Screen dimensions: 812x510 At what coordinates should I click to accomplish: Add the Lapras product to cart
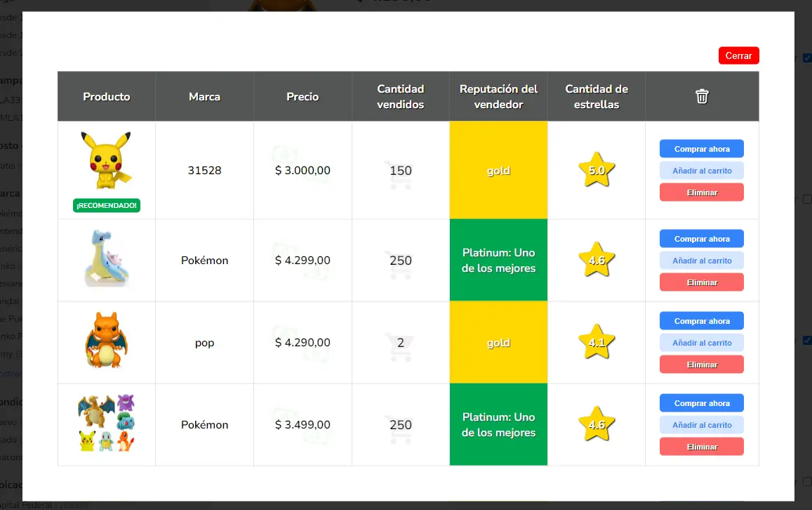tap(702, 260)
